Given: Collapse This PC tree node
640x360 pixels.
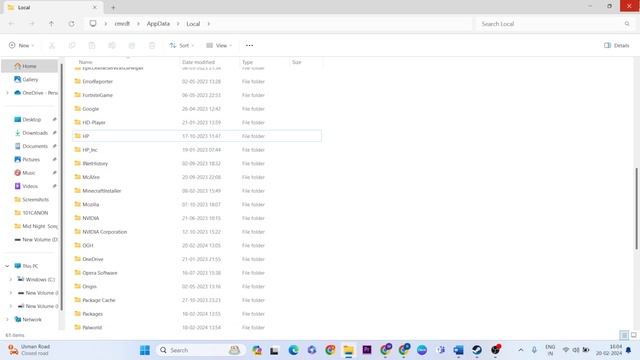Looking at the screenshot, I should pos(7,266).
